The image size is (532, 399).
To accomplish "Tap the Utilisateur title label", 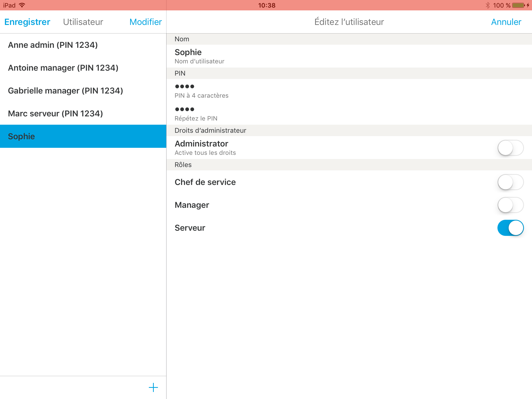I will click(x=83, y=22).
